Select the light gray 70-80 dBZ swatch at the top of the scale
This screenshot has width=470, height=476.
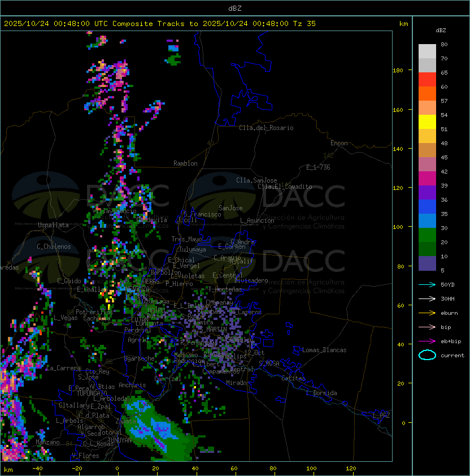coord(427,51)
